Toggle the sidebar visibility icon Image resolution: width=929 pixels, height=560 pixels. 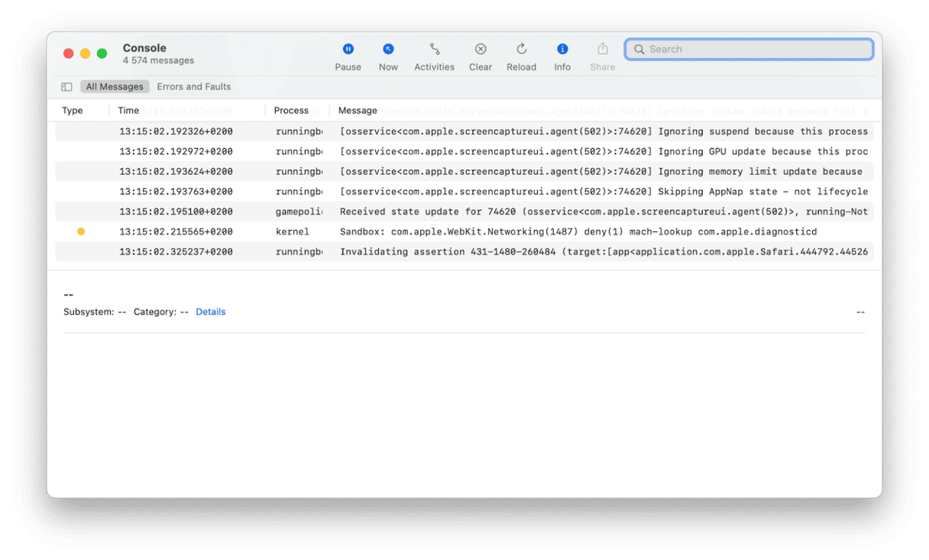66,87
